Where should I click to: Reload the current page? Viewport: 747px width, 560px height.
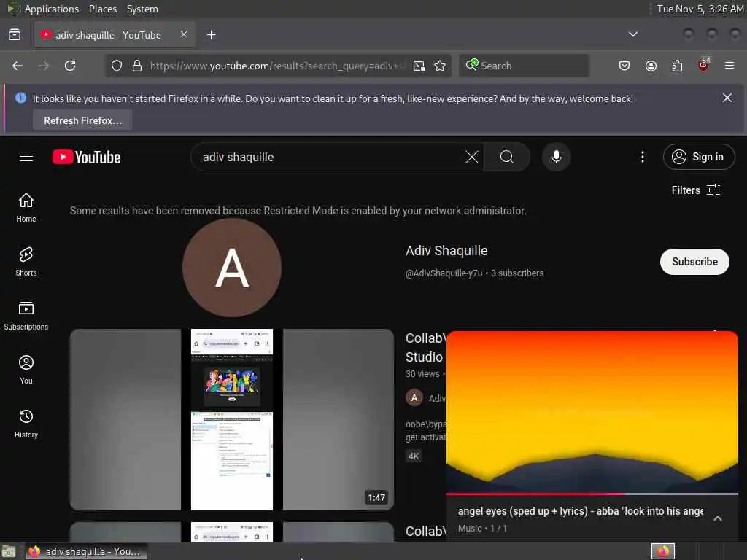(70, 66)
